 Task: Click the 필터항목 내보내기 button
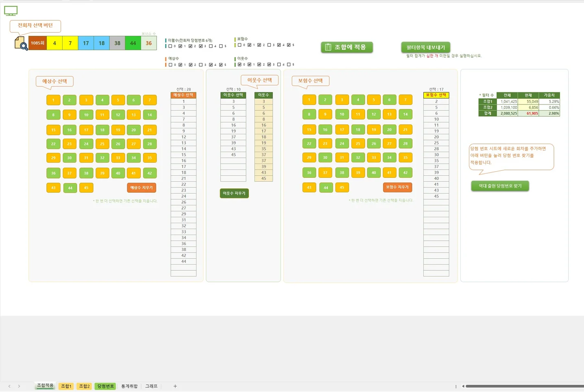point(425,48)
